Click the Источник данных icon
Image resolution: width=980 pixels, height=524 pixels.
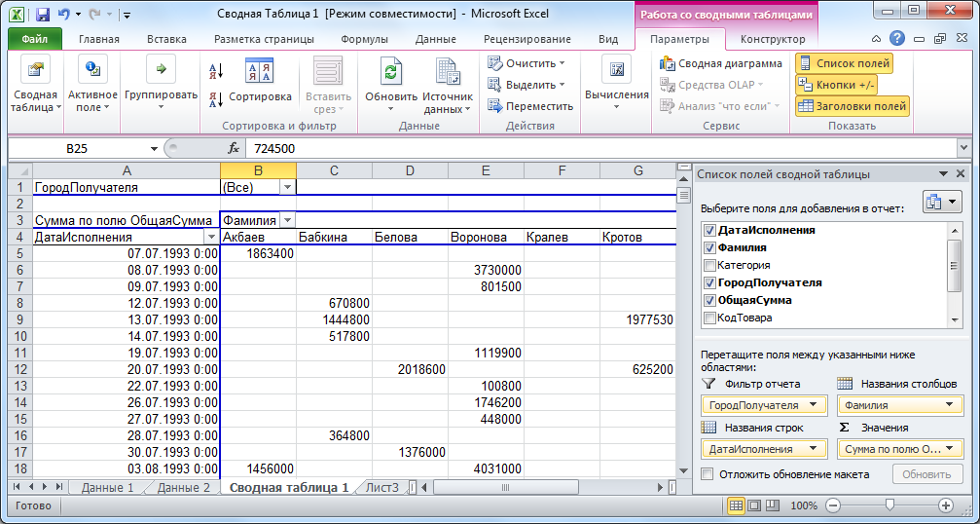[x=448, y=71]
